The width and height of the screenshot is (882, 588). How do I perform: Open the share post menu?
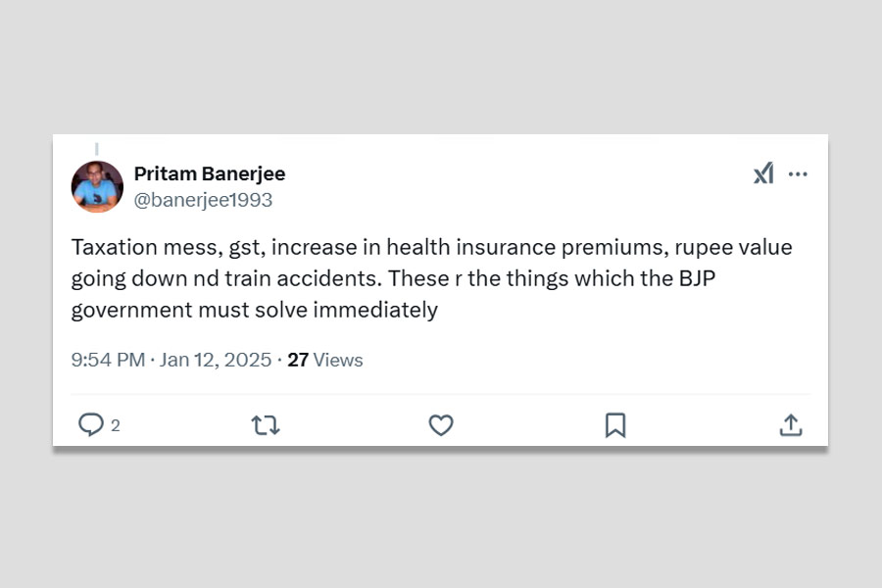coord(791,424)
